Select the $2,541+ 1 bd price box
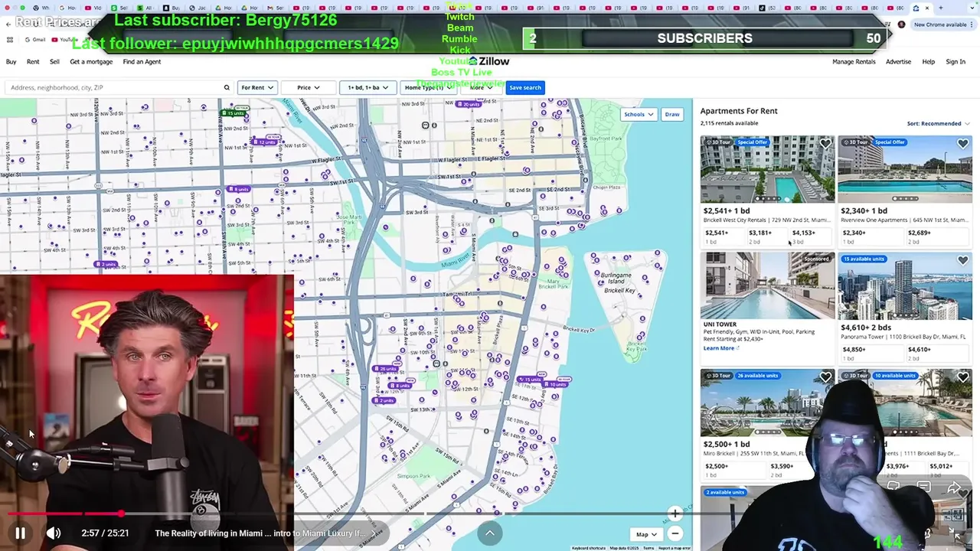 [723, 236]
